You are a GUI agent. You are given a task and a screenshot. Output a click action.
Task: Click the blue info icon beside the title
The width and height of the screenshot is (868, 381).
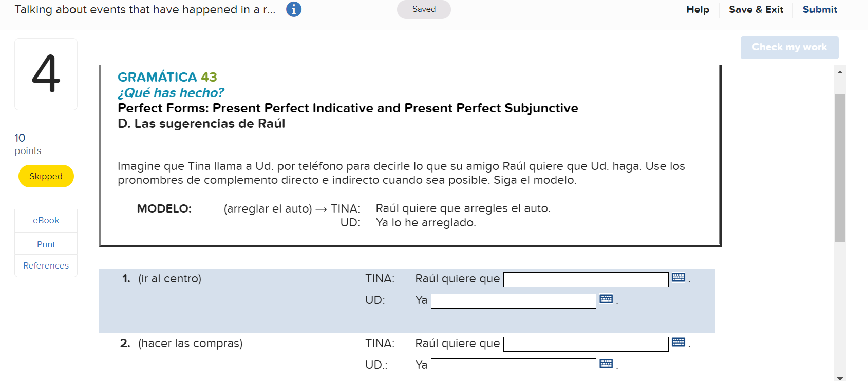294,9
